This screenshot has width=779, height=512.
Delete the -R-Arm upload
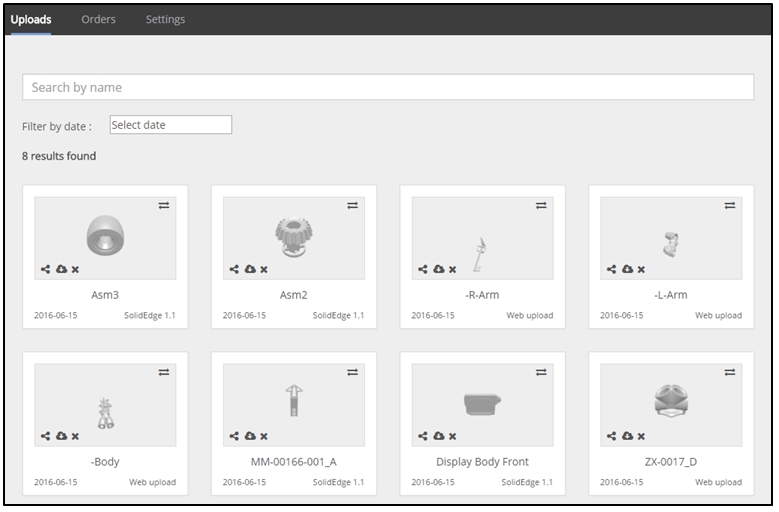coord(453,270)
